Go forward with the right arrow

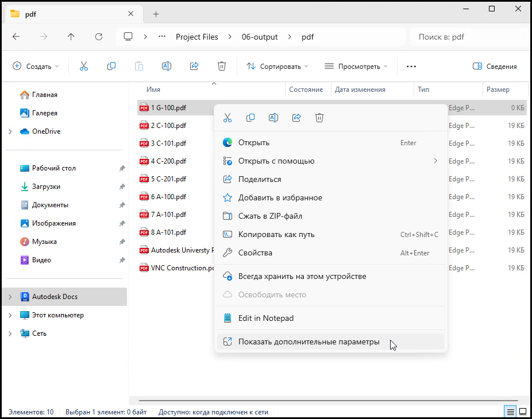pos(44,37)
